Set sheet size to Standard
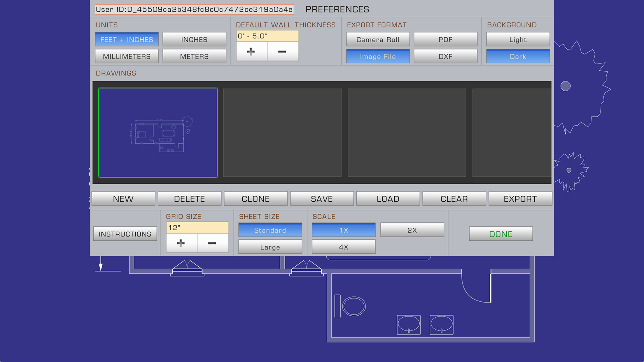Screen dimensions: 644x362 click(x=270, y=230)
